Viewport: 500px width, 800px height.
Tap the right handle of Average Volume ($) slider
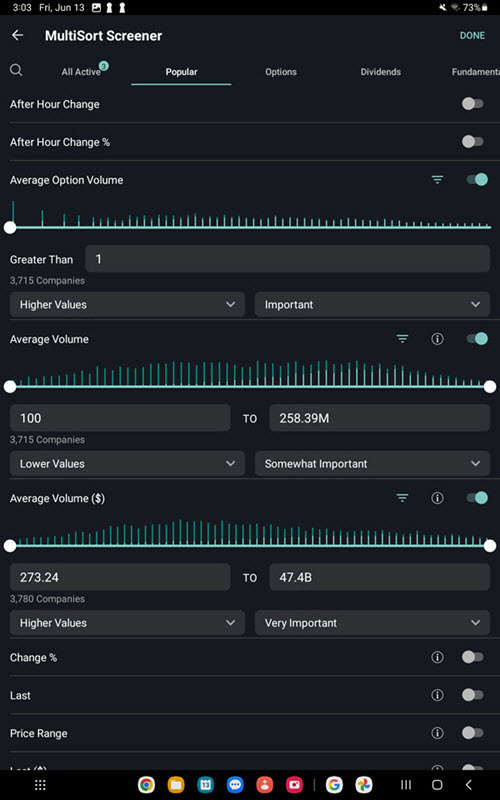coord(490,546)
